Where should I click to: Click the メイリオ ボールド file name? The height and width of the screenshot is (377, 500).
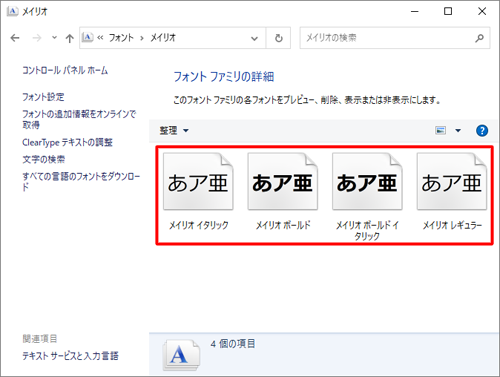[283, 226]
